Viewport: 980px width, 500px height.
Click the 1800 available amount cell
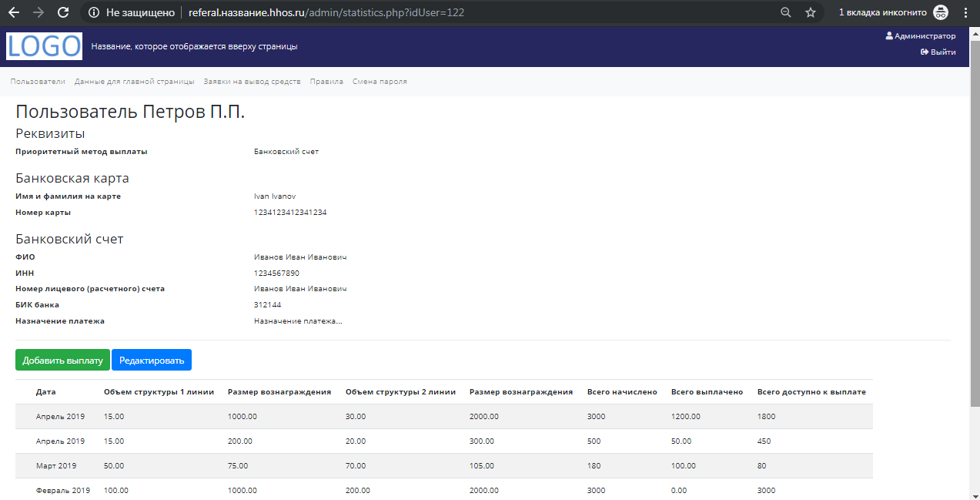(x=767, y=417)
